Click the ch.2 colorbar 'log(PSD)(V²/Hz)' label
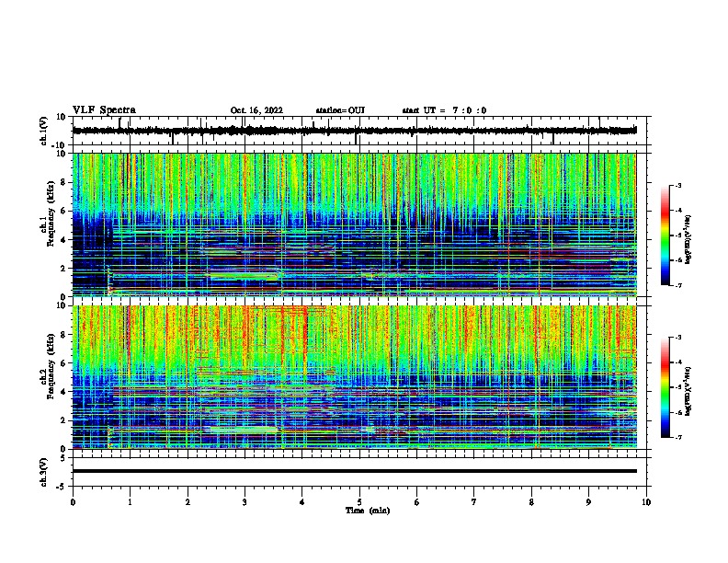 (688, 391)
